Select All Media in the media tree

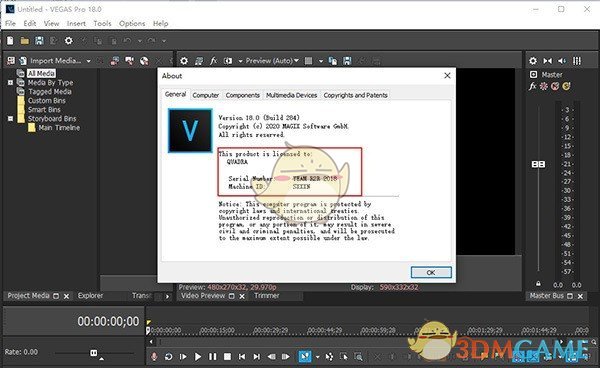pyautogui.click(x=41, y=73)
